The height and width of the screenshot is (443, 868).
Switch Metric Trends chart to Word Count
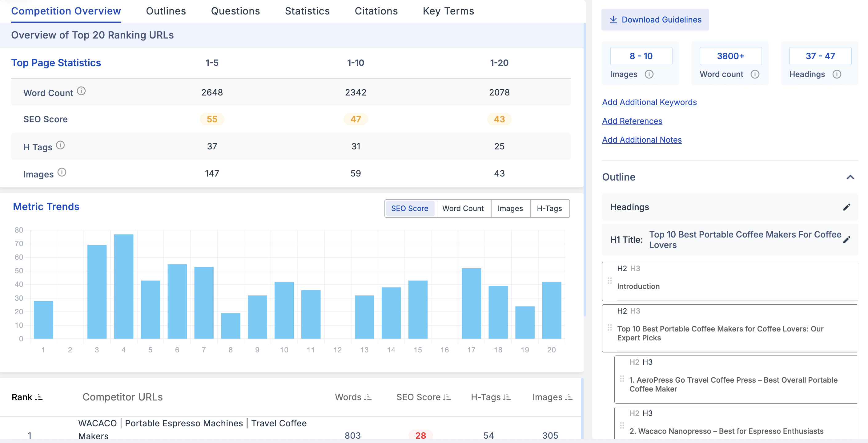tap(463, 208)
